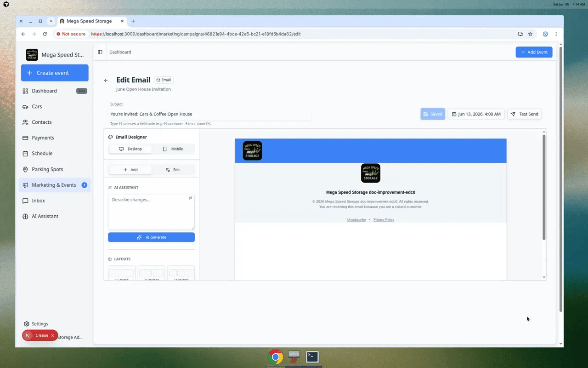Switch preview to Mobile view

173,149
